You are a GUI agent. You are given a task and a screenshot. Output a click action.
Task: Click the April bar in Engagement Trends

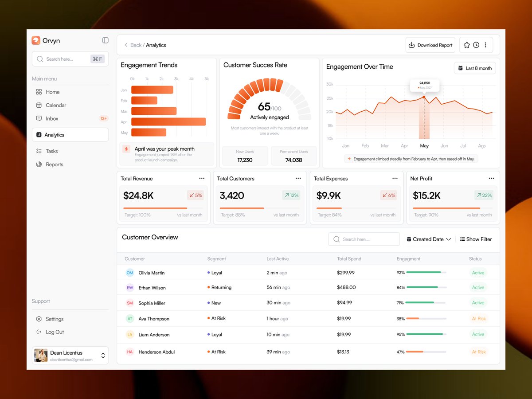168,121
